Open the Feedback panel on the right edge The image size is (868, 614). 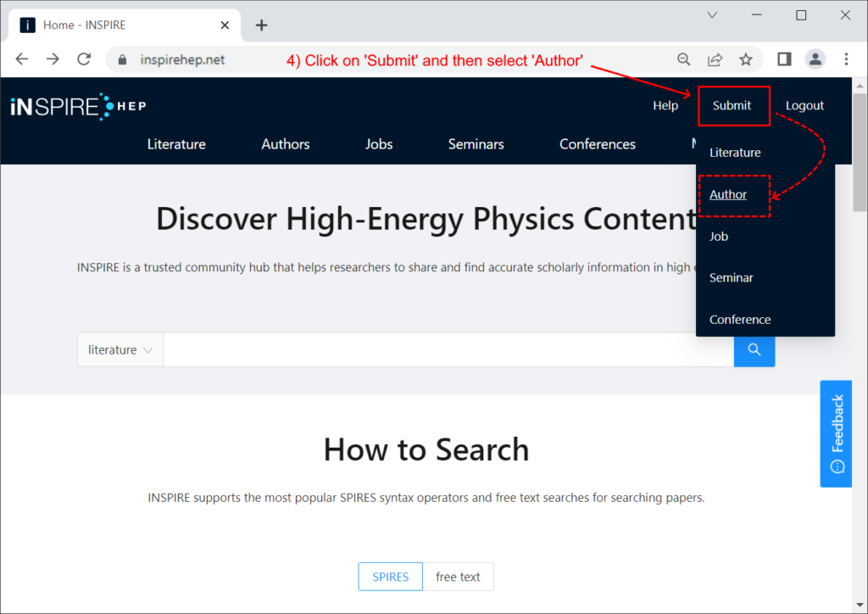(x=836, y=433)
